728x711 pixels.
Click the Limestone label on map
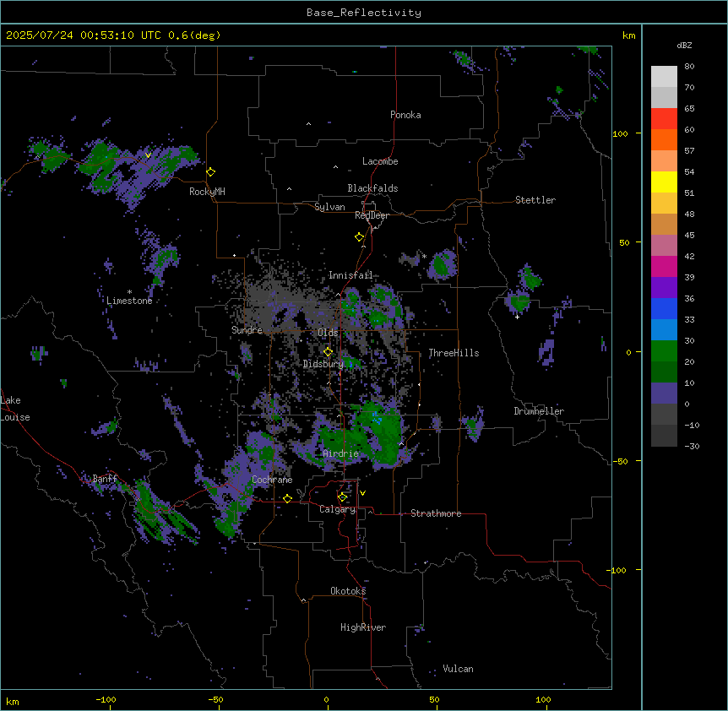click(x=129, y=301)
